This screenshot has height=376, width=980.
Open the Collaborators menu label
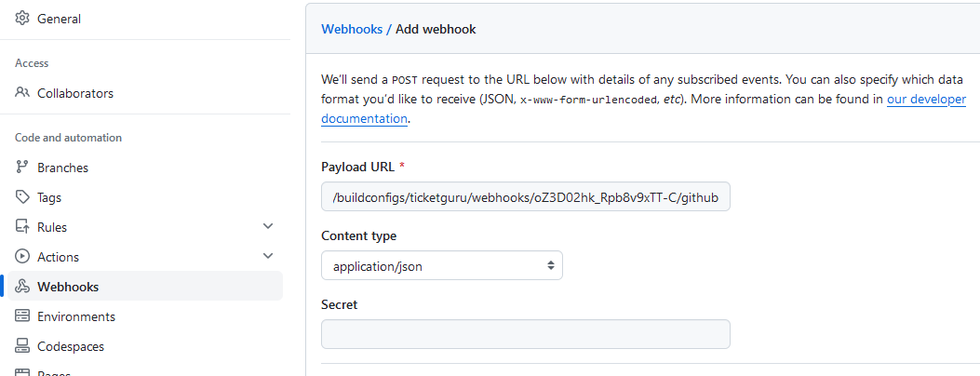pos(75,93)
